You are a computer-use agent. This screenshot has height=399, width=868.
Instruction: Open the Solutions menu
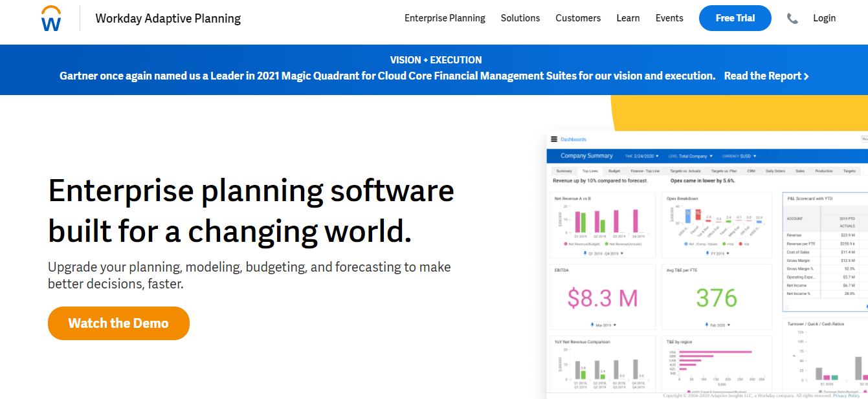point(520,18)
